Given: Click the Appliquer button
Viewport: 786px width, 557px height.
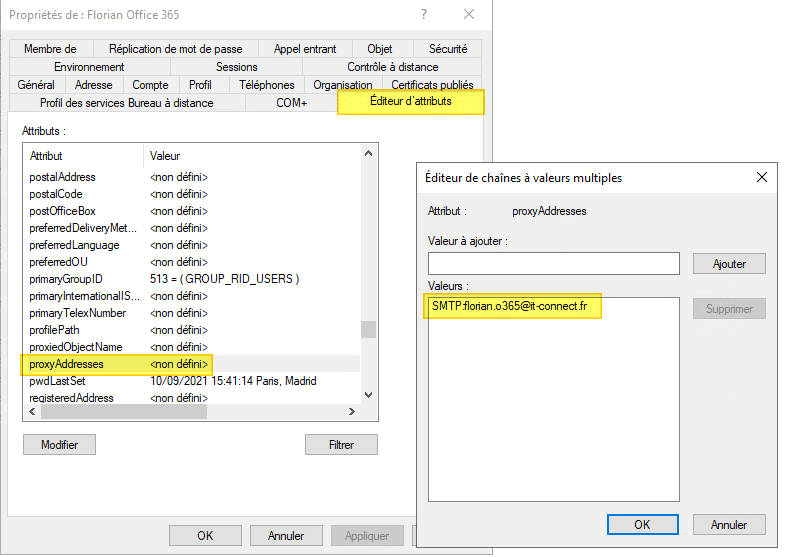Looking at the screenshot, I should 367,536.
